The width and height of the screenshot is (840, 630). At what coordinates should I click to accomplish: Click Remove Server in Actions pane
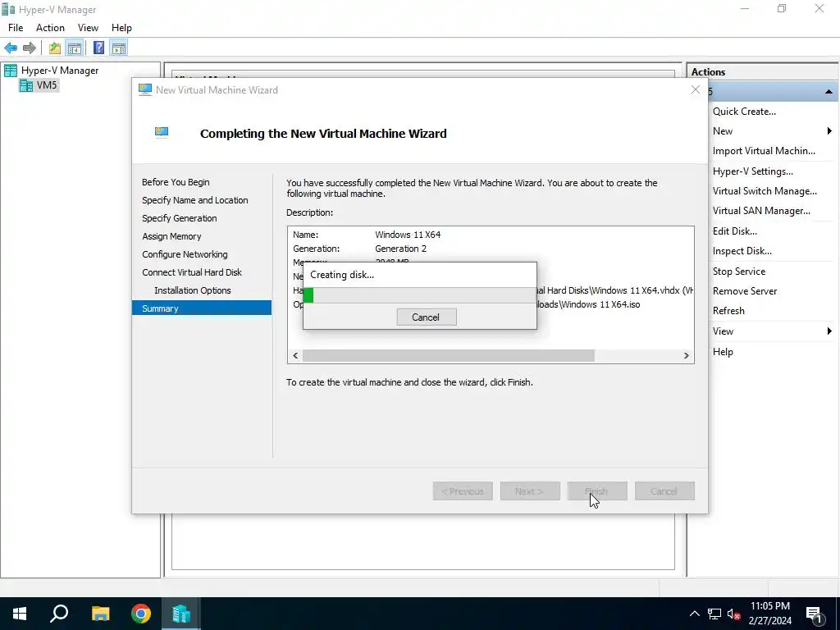745,291
